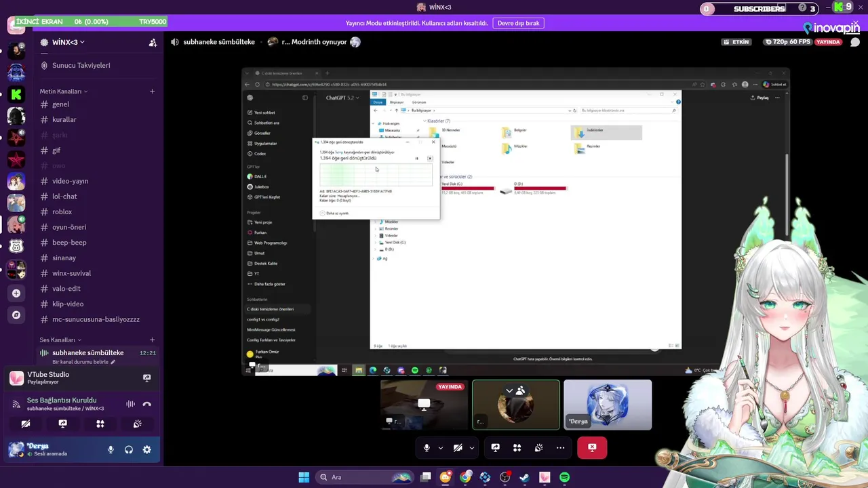Deafen audio with the headphones icon
The image size is (868, 488).
[x=129, y=449]
